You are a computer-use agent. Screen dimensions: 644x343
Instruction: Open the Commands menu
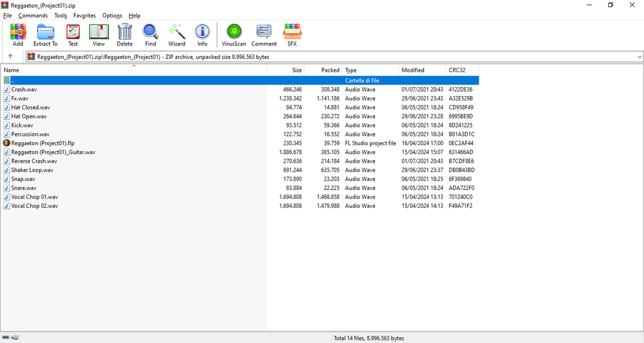[33, 15]
